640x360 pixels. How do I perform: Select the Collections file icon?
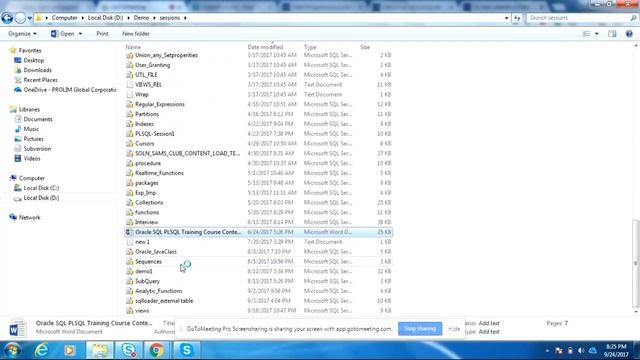tap(129, 202)
